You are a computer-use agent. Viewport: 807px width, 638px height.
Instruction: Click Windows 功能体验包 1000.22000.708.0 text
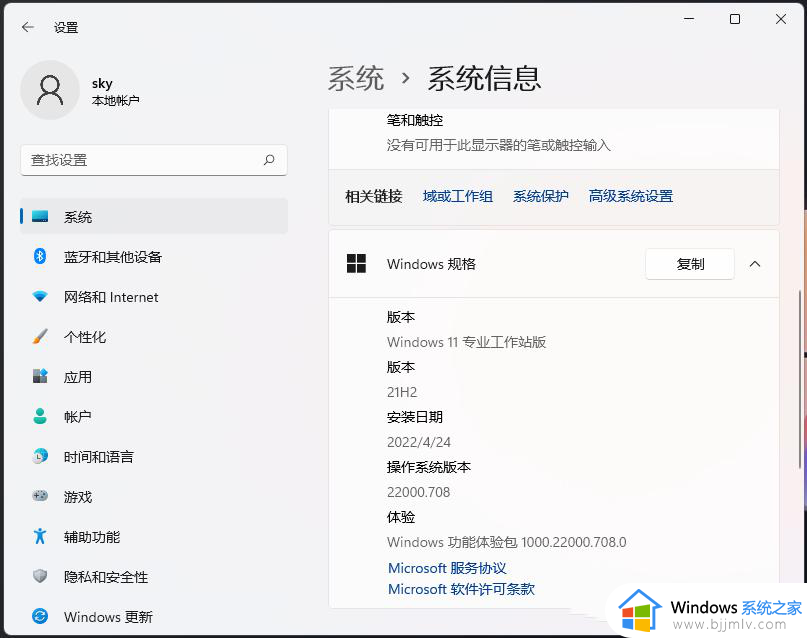point(506,542)
